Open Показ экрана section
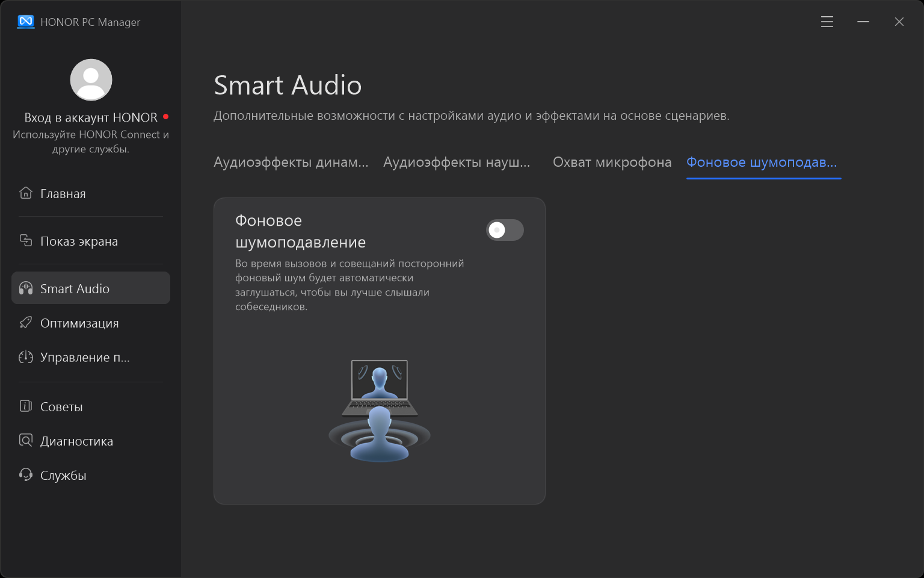 tap(91, 241)
